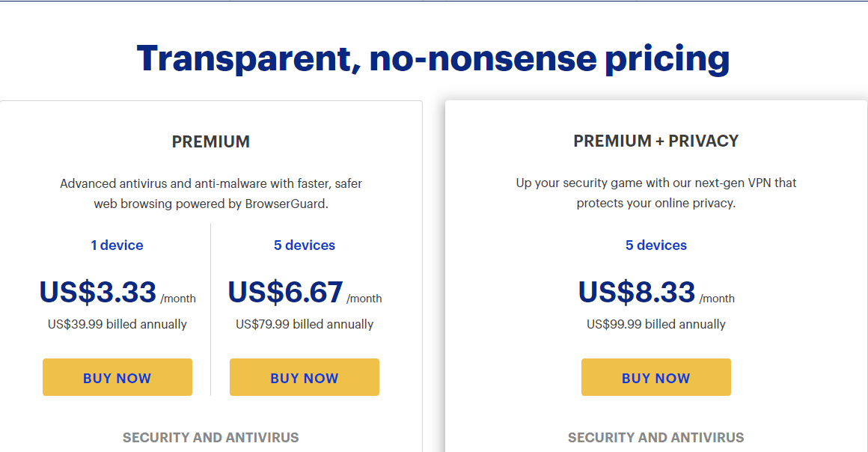Click "US$39.99 billed annually" text
The width and height of the screenshot is (868, 452).
(117, 324)
